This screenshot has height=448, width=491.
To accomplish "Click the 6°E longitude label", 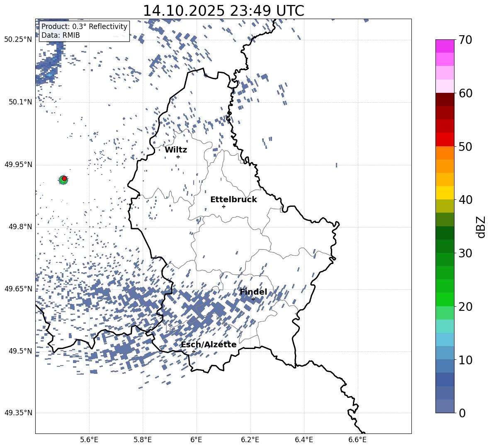I will [x=196, y=440].
